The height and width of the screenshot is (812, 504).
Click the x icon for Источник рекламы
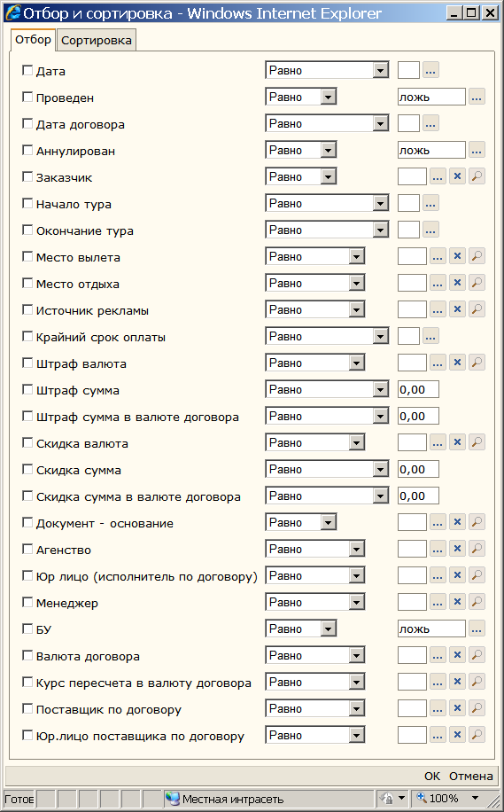(x=457, y=309)
